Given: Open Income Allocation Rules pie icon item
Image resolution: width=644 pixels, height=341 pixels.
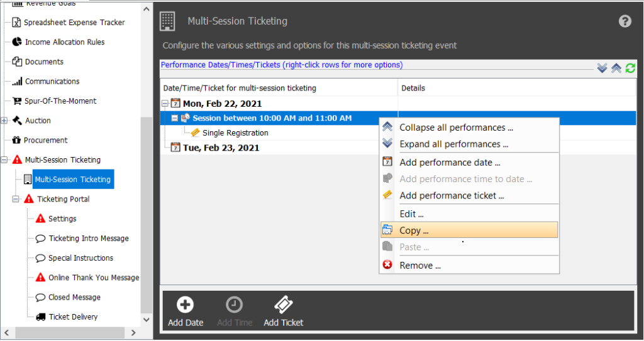Looking at the screenshot, I should (x=58, y=42).
